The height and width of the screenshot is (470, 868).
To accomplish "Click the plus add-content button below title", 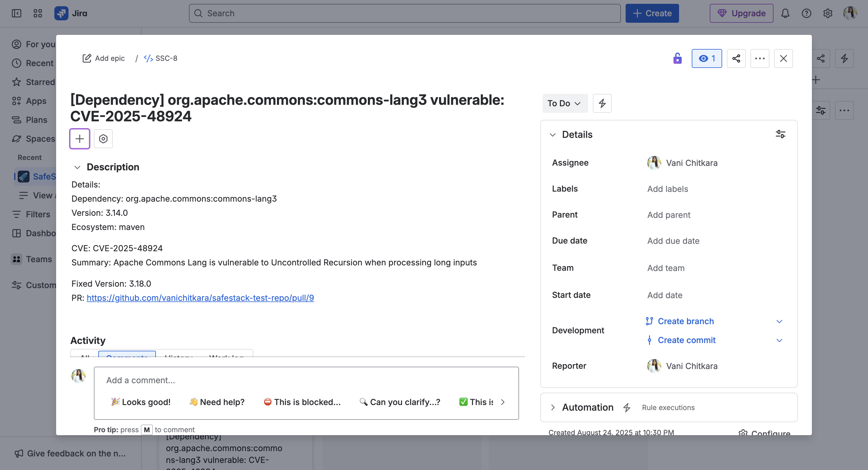I will tap(79, 138).
